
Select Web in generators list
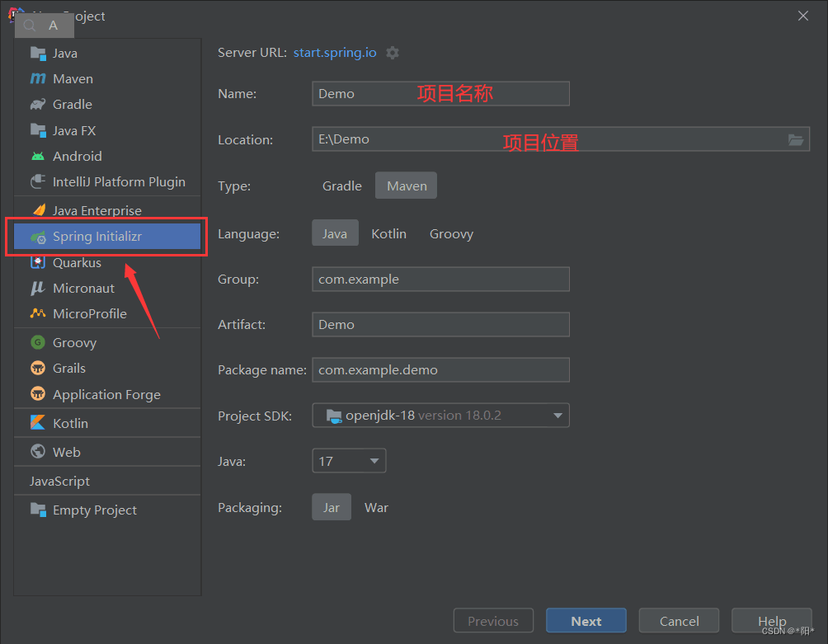point(107,452)
